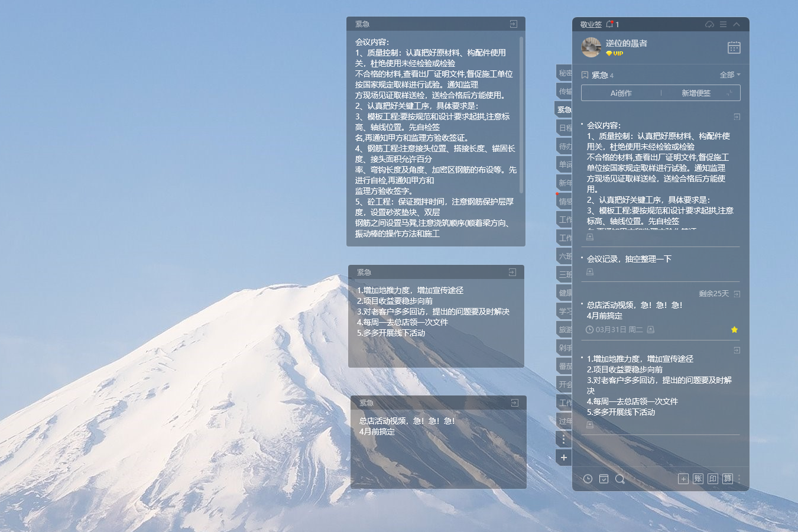
Task: Click the plus button to add a new category
Action: click(563, 457)
